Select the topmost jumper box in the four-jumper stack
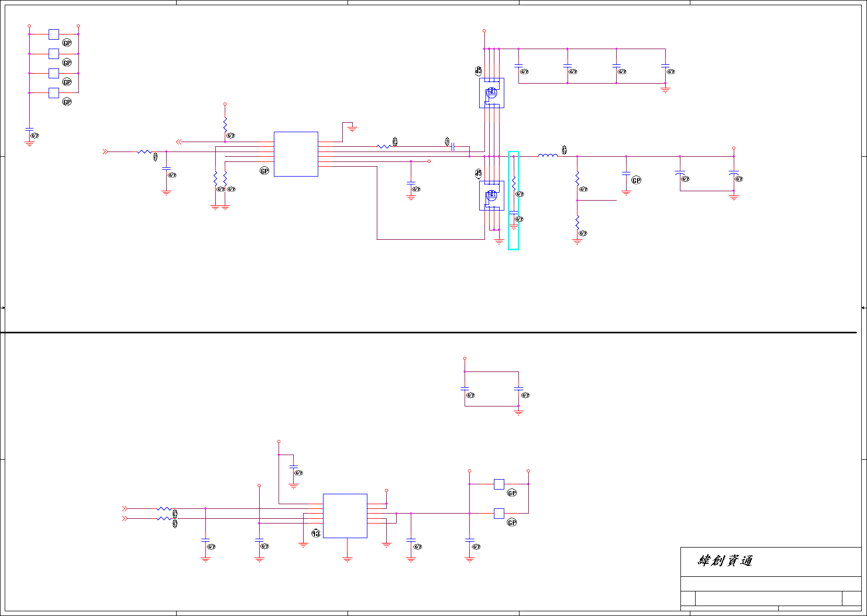Viewport: 867px width, 616px height. coord(54,34)
